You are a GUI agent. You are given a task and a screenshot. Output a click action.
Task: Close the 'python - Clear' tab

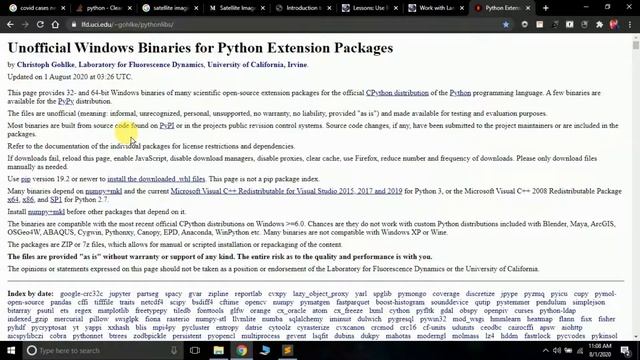click(x=130, y=8)
